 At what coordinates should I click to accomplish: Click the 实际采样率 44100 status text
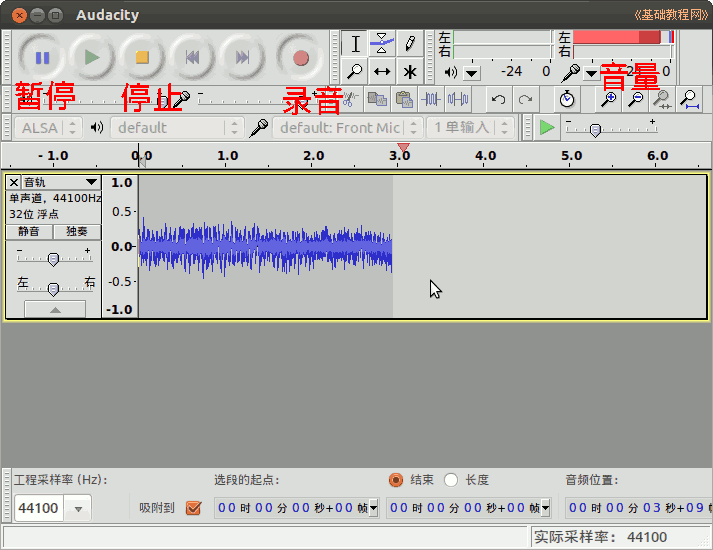point(601,537)
